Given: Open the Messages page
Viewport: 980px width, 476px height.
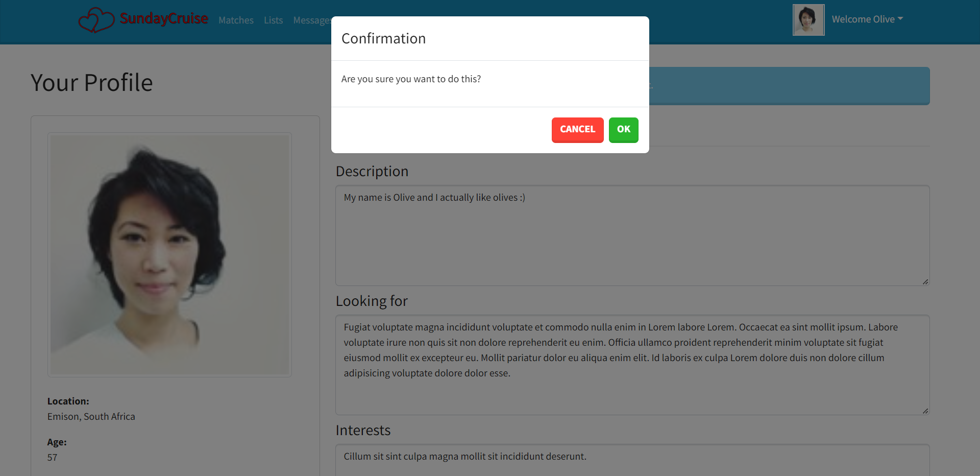Looking at the screenshot, I should (312, 20).
